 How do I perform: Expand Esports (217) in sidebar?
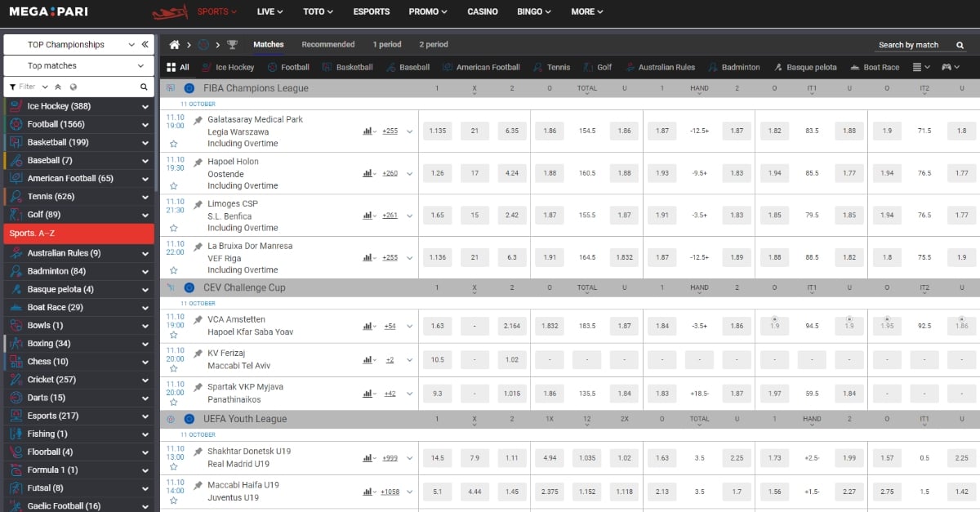pyautogui.click(x=145, y=416)
